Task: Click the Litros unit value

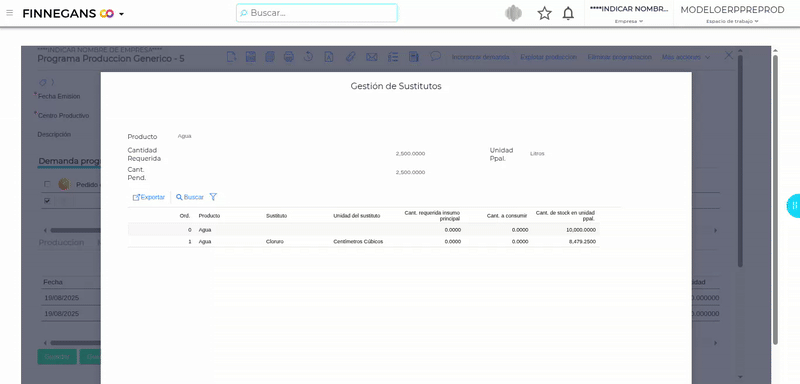Action: tap(537, 153)
